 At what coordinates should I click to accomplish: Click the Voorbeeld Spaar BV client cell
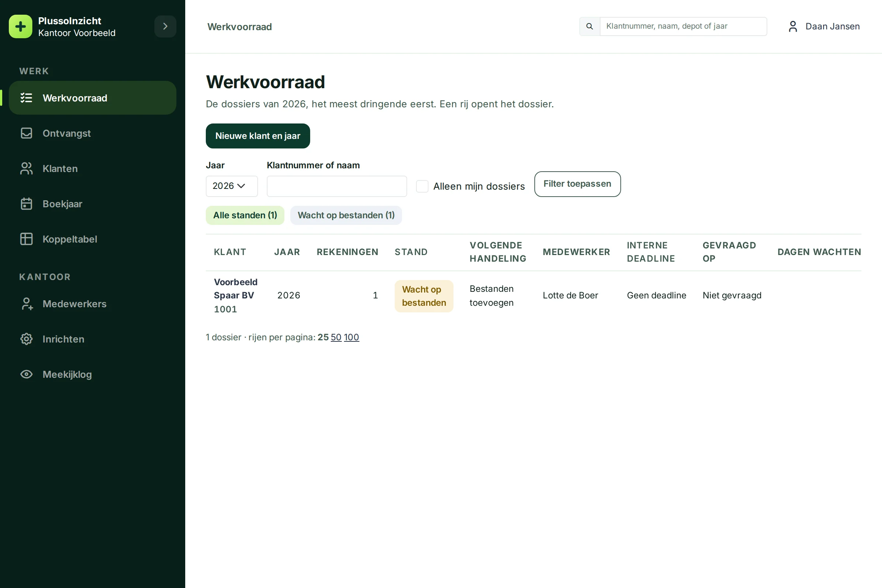pyautogui.click(x=236, y=295)
